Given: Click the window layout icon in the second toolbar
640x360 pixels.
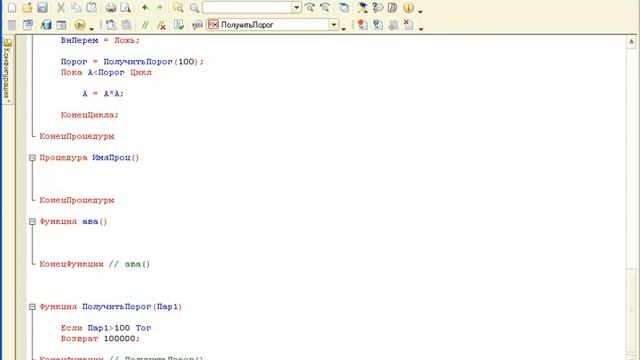Looking at the screenshot, I should tap(61, 25).
